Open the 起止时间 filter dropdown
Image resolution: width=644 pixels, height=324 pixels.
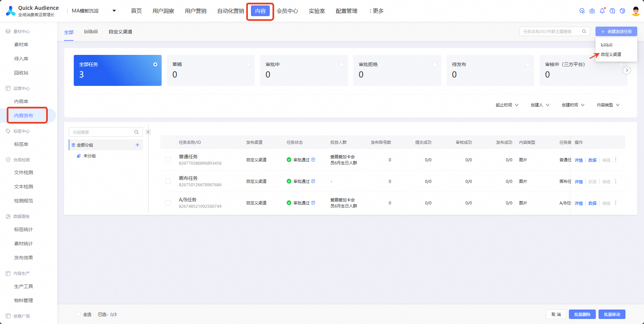point(507,105)
